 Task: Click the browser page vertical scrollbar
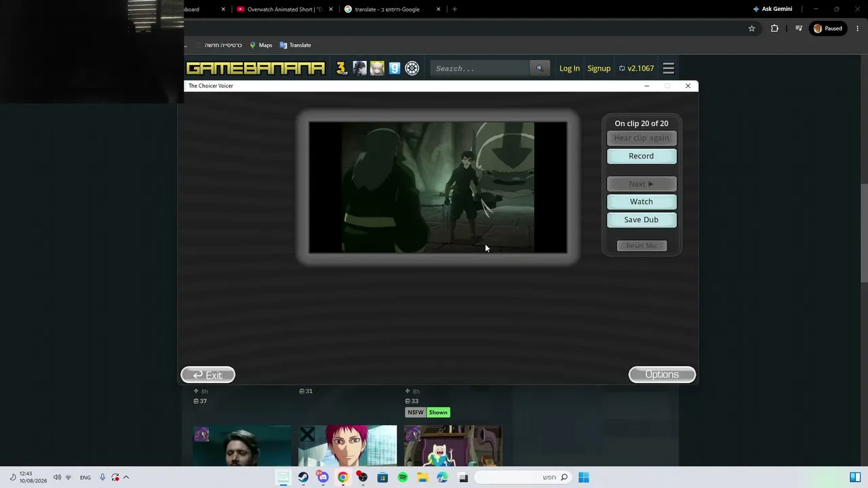[864, 234]
